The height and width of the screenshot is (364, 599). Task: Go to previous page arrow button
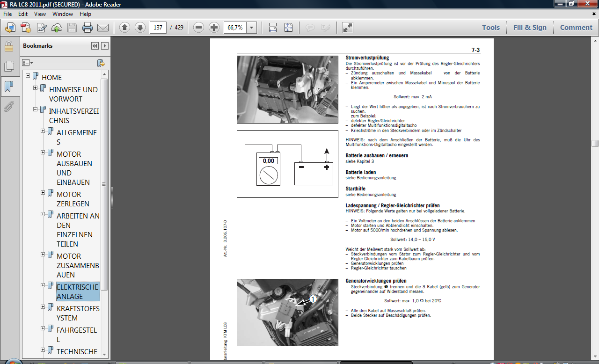point(124,28)
